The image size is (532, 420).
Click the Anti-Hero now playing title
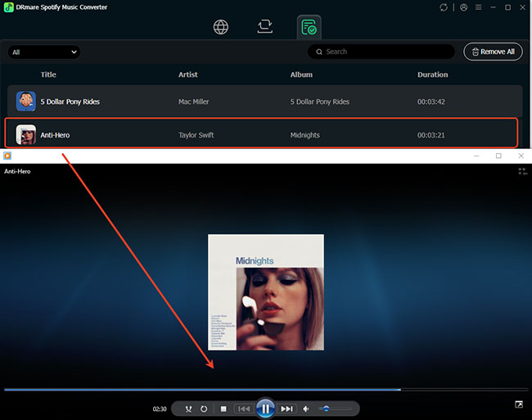pyautogui.click(x=17, y=172)
